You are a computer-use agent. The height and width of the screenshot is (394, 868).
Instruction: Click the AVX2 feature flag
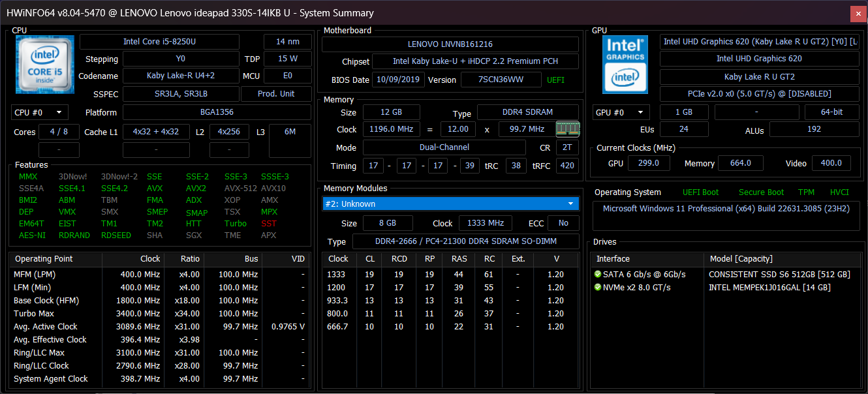[x=196, y=189]
